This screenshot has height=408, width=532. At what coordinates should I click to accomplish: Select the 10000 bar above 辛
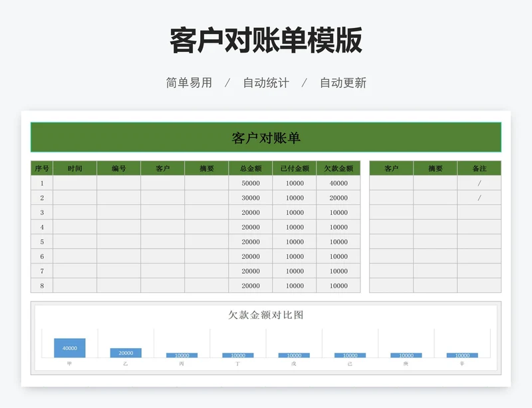[462, 355]
